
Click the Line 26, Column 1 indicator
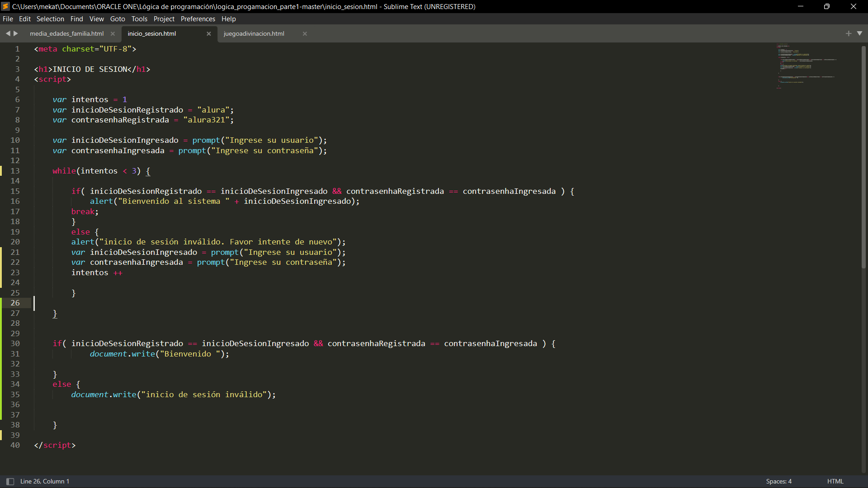(x=45, y=482)
